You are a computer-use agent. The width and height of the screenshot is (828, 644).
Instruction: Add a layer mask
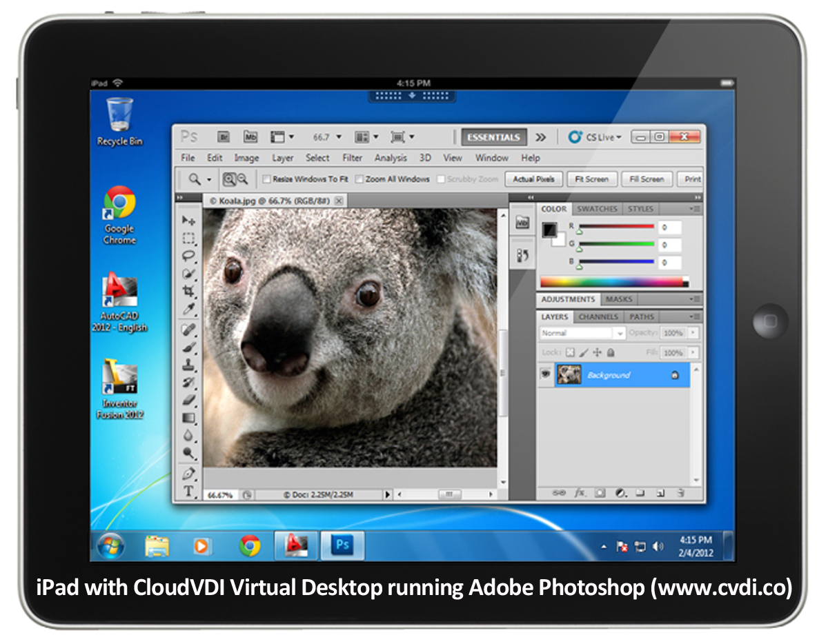tap(600, 493)
